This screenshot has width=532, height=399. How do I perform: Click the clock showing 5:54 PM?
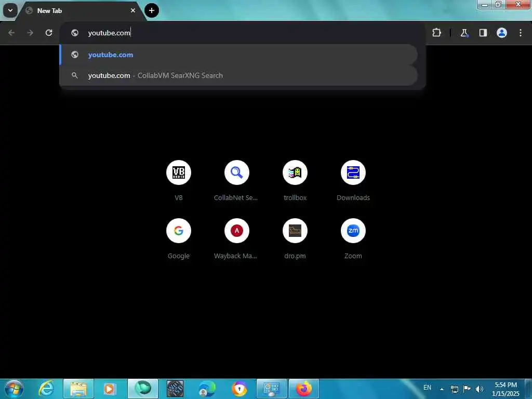point(506,389)
